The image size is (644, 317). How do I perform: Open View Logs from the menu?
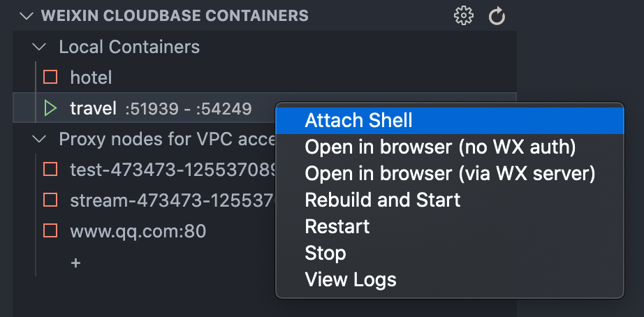pos(351,280)
